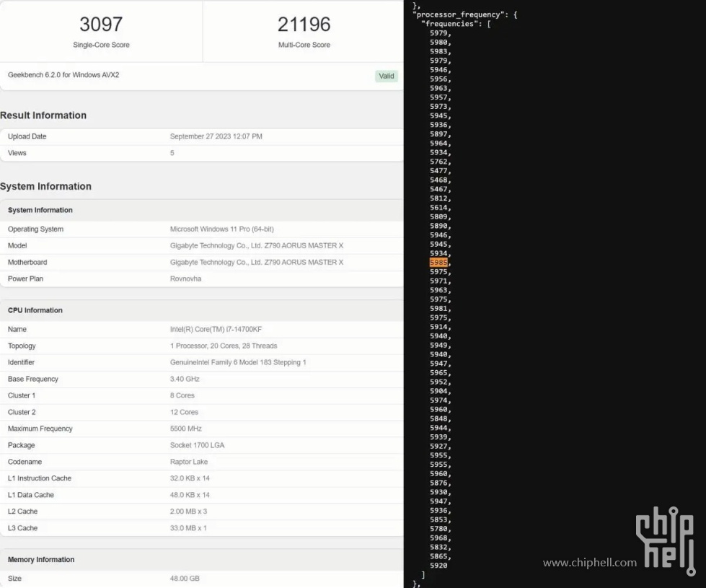Select the L1 Instruction Cache value 32.0 KB x 14
The image size is (706, 588).
(190, 478)
